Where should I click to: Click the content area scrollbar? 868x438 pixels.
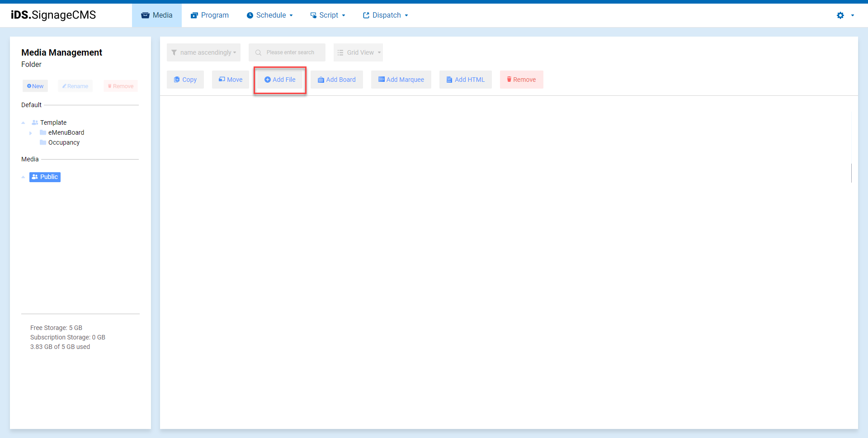coord(851,173)
